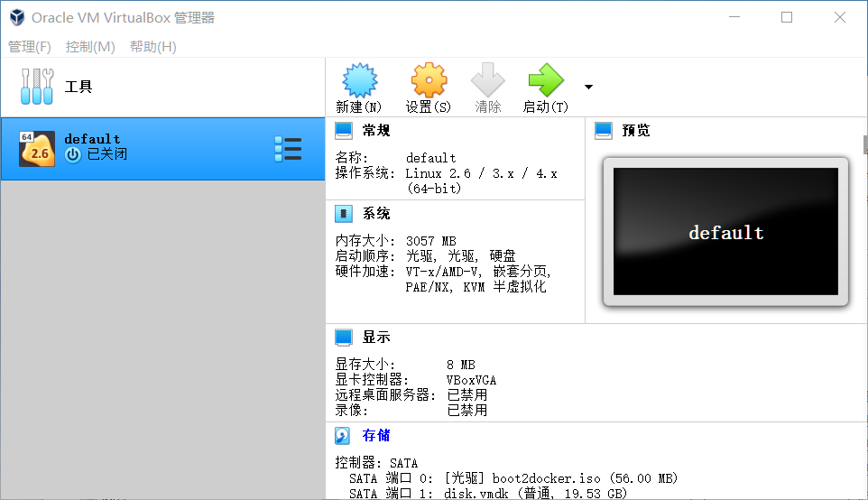
Task: Click 'VT-x/AMD-V, 嵌套分页' acceleration text
Action: point(478,272)
